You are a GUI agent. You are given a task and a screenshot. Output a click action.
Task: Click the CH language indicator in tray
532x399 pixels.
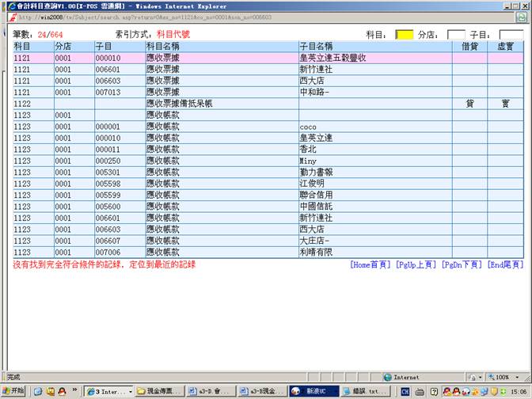pos(406,391)
